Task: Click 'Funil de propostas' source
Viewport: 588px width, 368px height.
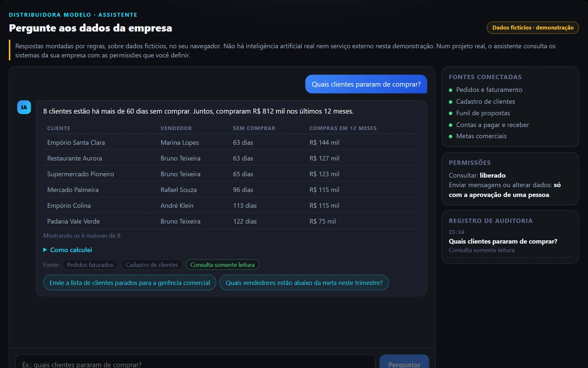Action: pyautogui.click(x=483, y=113)
